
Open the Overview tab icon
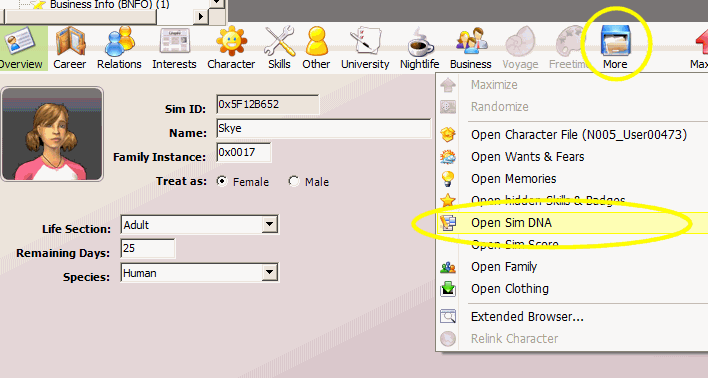point(20,42)
